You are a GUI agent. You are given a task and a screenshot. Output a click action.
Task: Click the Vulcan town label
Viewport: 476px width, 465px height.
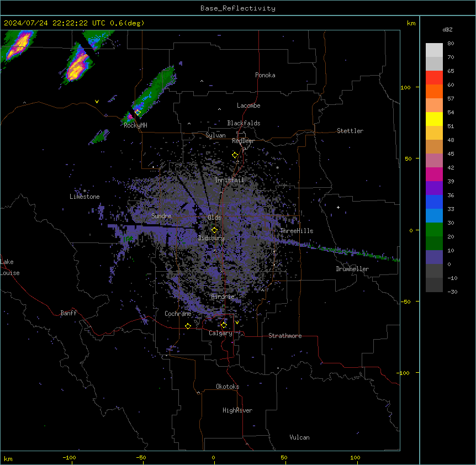click(300, 437)
